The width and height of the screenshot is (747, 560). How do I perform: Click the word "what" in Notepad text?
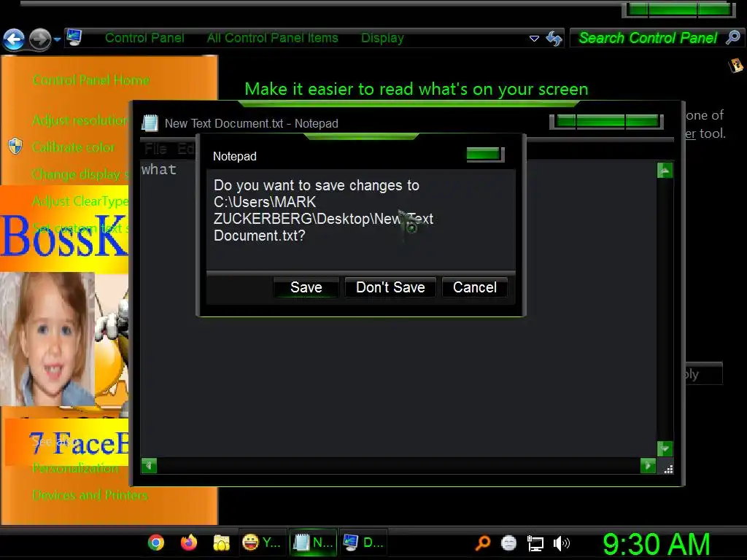158,169
